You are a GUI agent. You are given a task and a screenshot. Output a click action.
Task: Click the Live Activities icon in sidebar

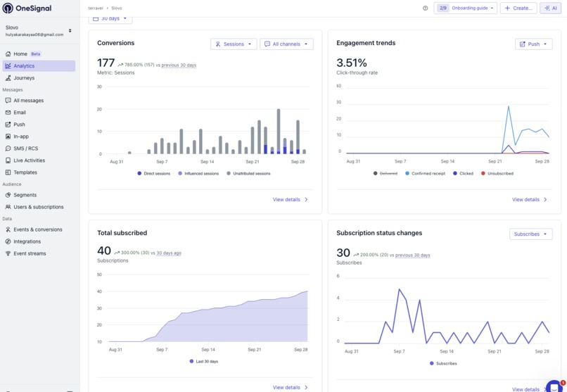(8, 160)
